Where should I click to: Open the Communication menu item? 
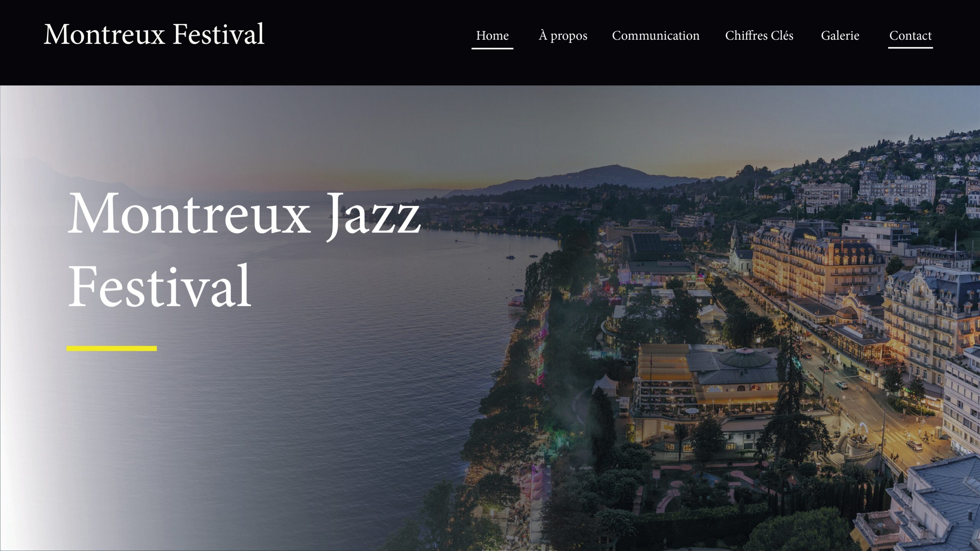pos(655,36)
